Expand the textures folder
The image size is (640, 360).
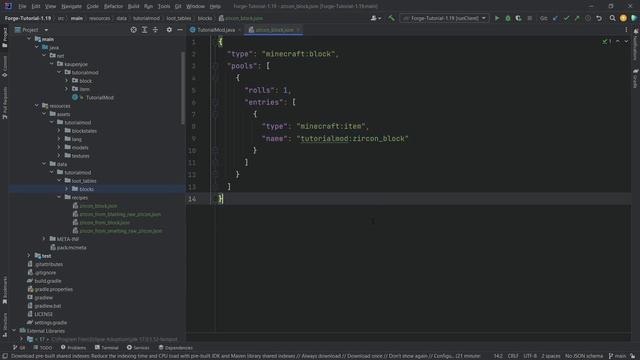pos(59,156)
